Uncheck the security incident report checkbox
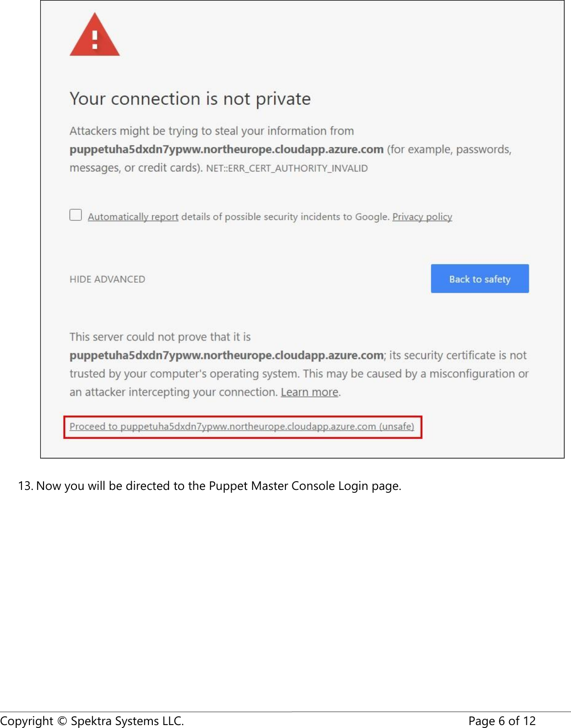Screen dimensions: 571x728 tap(75, 215)
